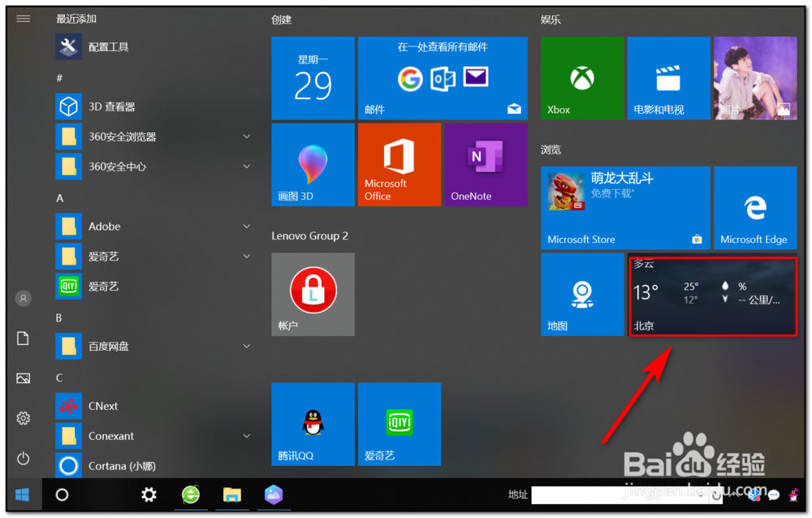Viewport: 812px width, 518px height.
Task: Open the Xbox tile
Action: [x=582, y=78]
